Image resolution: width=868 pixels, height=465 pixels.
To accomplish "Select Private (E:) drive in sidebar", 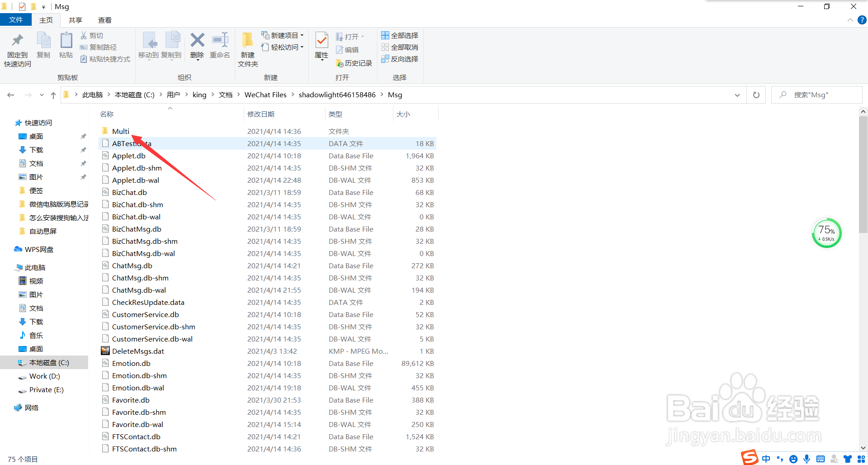I will pyautogui.click(x=46, y=389).
